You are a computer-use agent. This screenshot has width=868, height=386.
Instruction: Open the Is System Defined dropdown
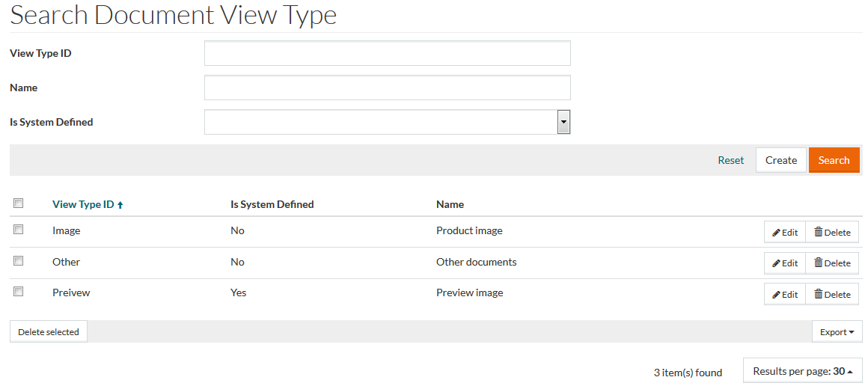click(563, 122)
